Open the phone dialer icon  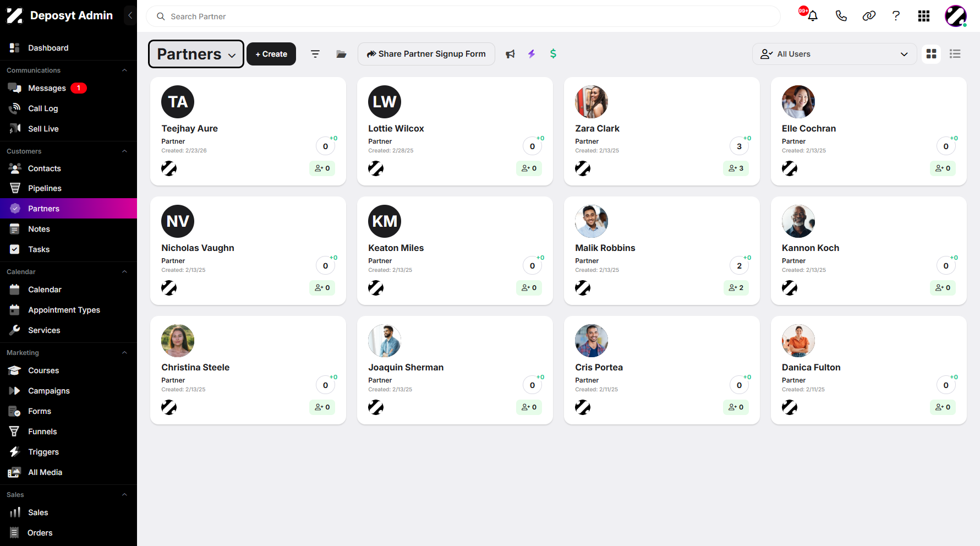click(841, 16)
